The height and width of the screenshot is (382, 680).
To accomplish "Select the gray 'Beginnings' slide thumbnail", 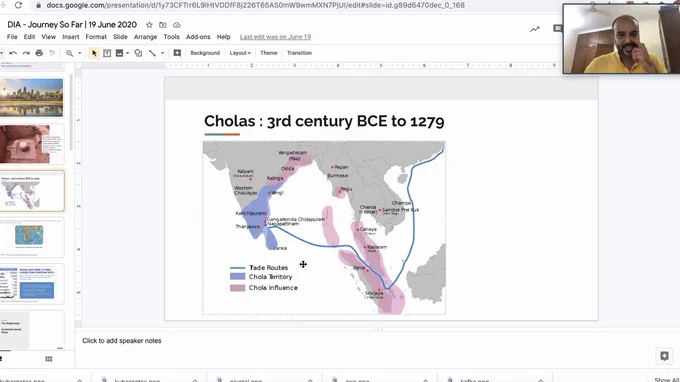I will [31, 330].
